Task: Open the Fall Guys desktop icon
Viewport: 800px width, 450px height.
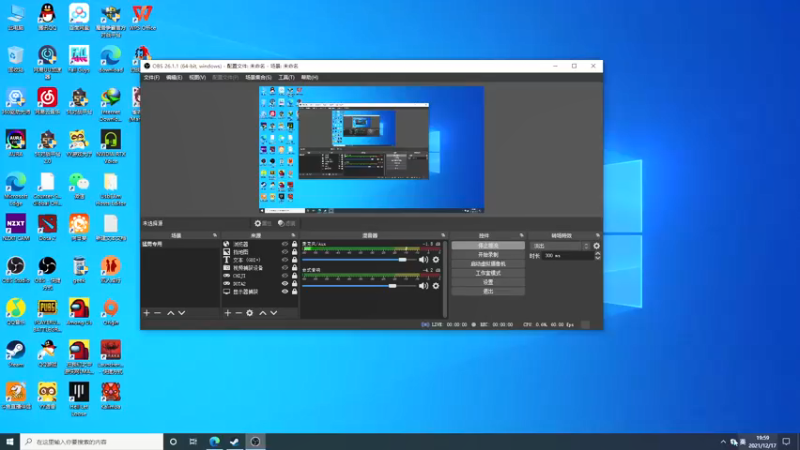Action: [x=79, y=59]
